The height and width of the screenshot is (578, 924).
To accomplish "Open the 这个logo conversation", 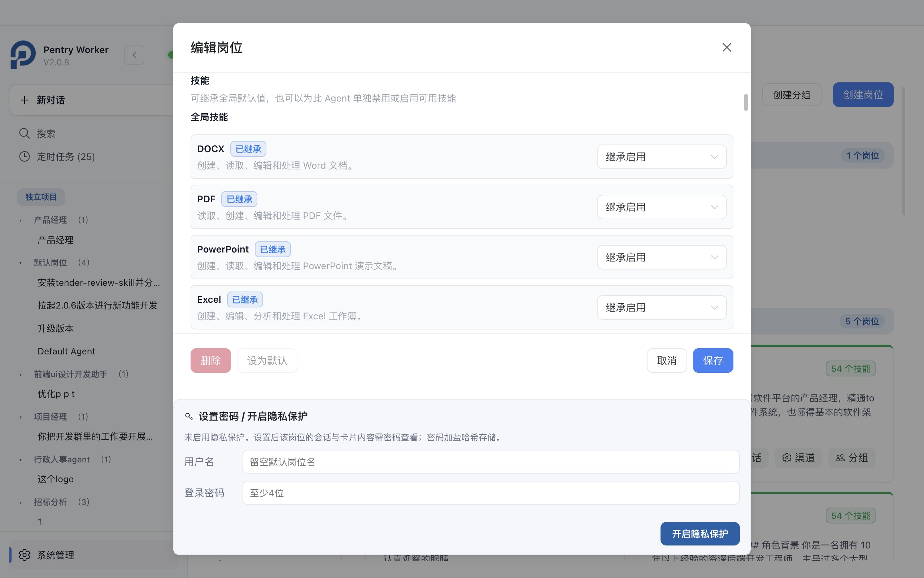I will [x=55, y=479].
